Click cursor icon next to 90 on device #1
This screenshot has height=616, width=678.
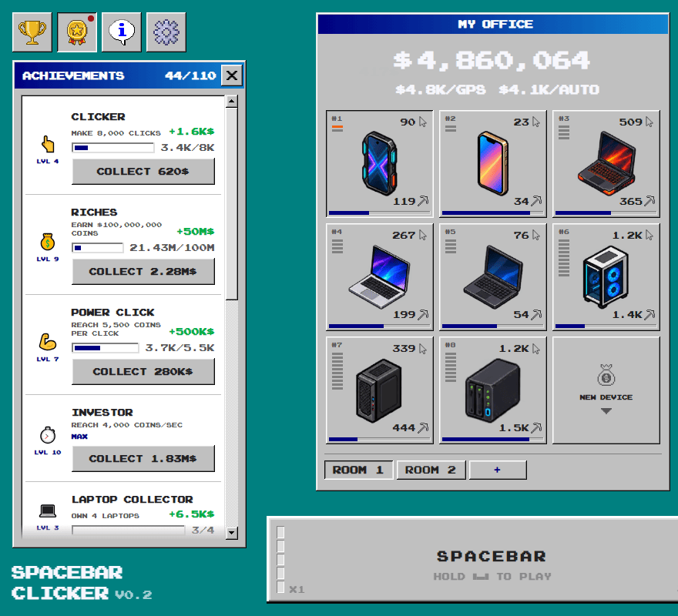(x=422, y=122)
